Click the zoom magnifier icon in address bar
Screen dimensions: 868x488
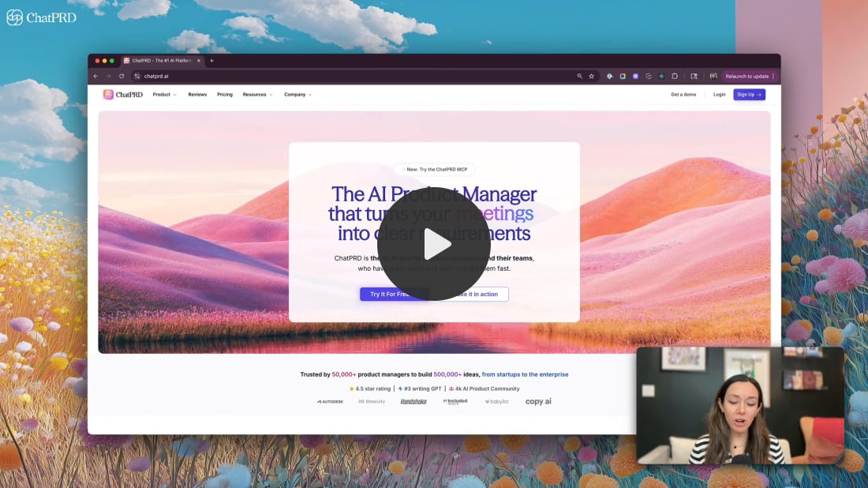(x=580, y=76)
